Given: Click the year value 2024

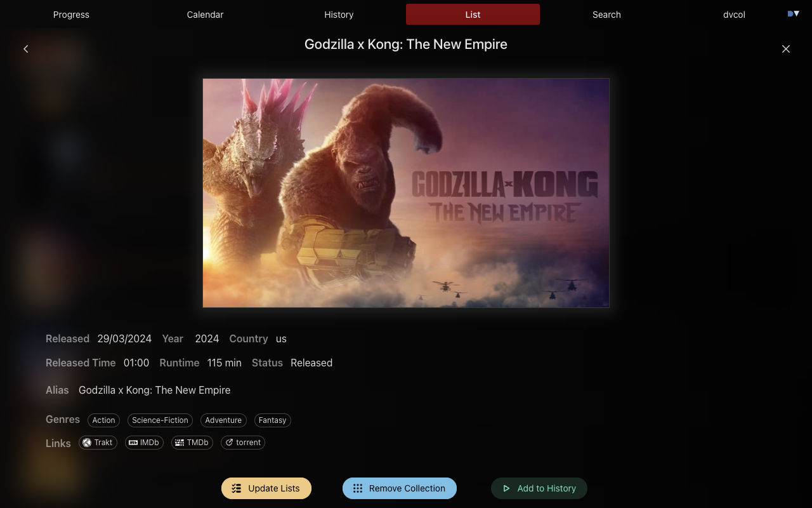Looking at the screenshot, I should 207,339.
